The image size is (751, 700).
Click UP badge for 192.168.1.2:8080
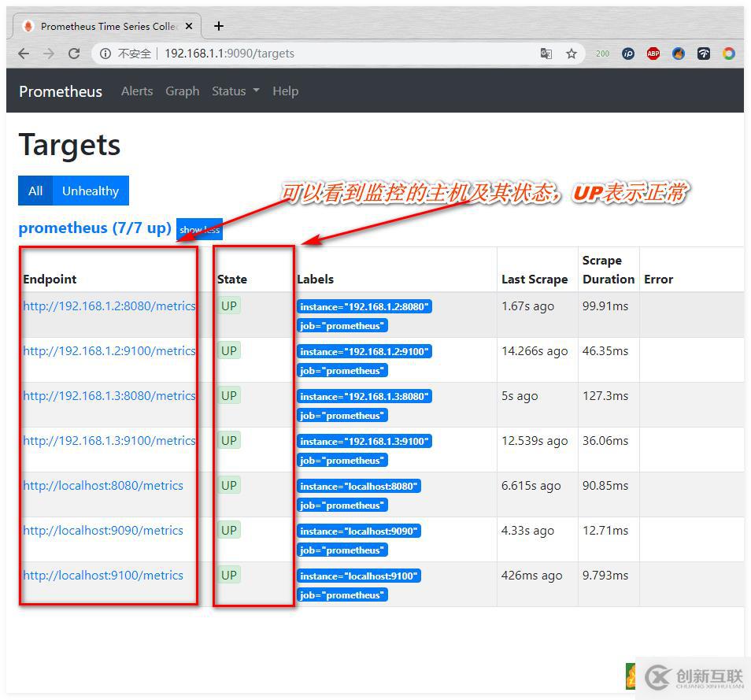(229, 306)
